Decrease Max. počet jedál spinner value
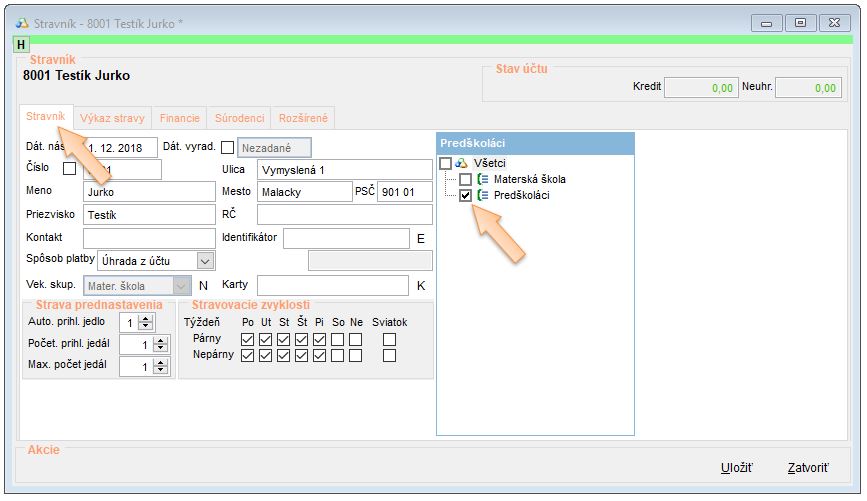 146,371
